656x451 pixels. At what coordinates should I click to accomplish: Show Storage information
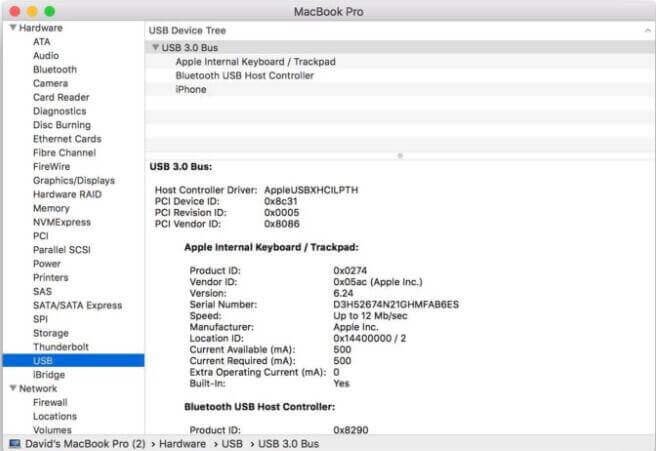[x=51, y=333]
